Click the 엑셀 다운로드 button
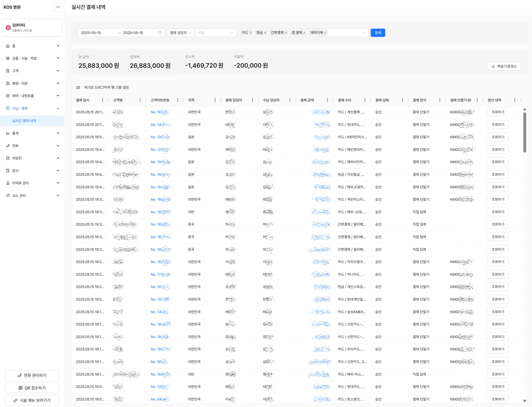The image size is (532, 407). tap(504, 66)
